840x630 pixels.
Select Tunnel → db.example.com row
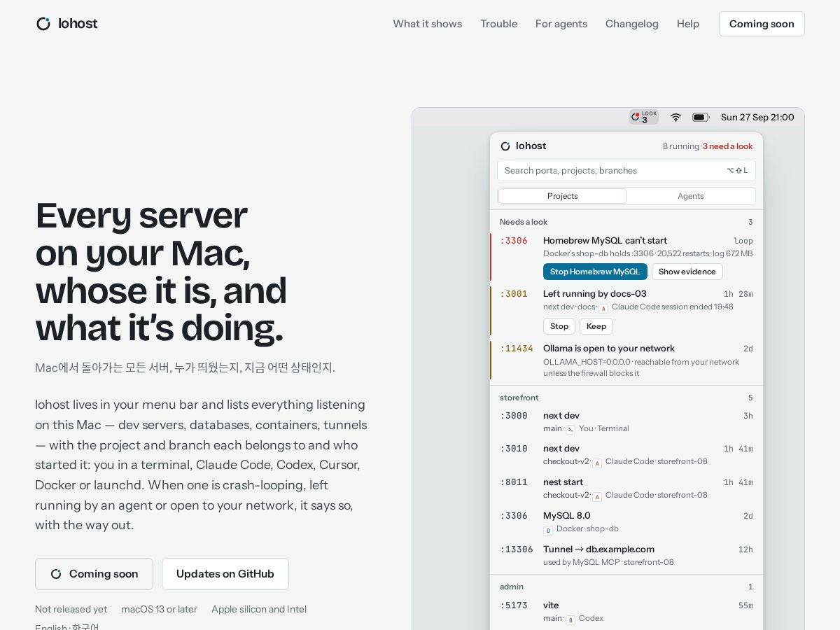point(626,556)
